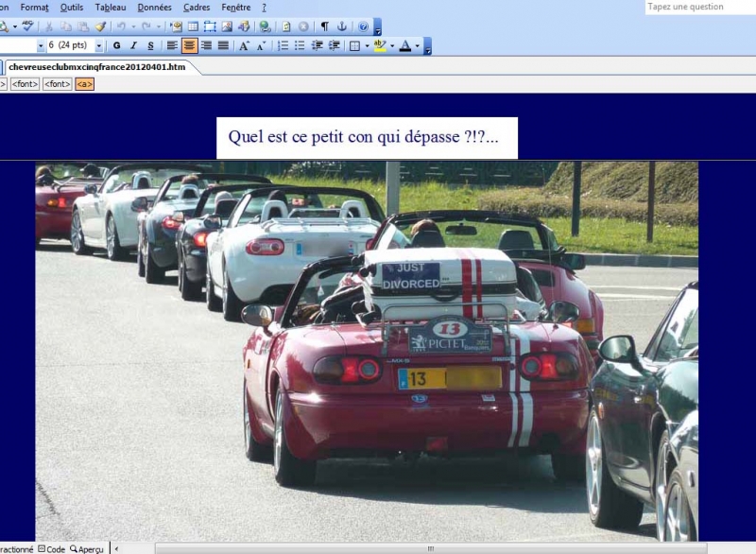This screenshot has height=554, width=756.
Task: Open the ? help menu
Action: point(264,8)
